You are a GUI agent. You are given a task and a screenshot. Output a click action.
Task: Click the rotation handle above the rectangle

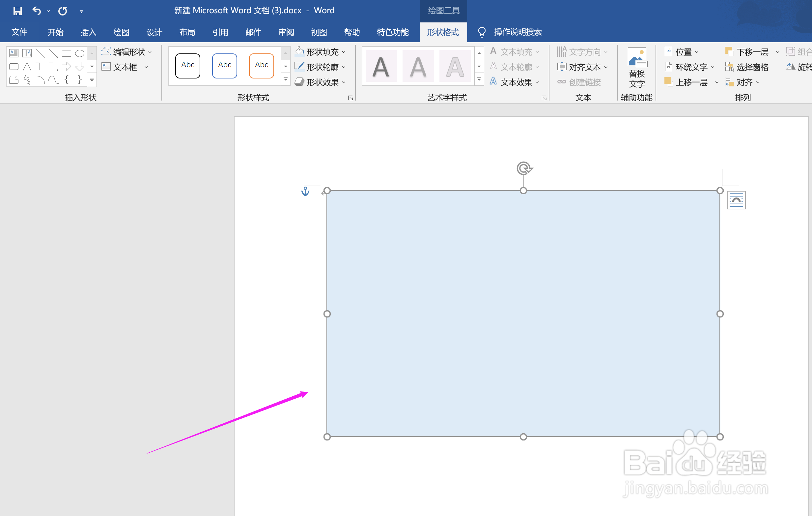tap(524, 168)
